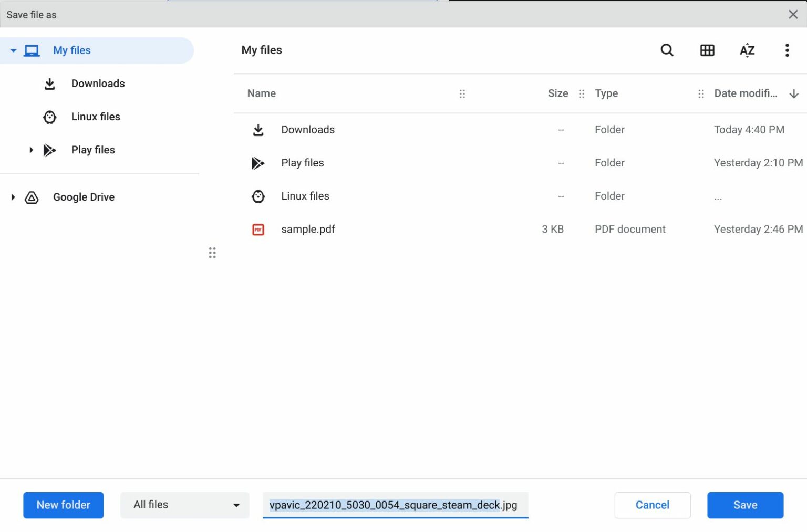
Task: Sort files by the Name column
Action: pos(261,93)
